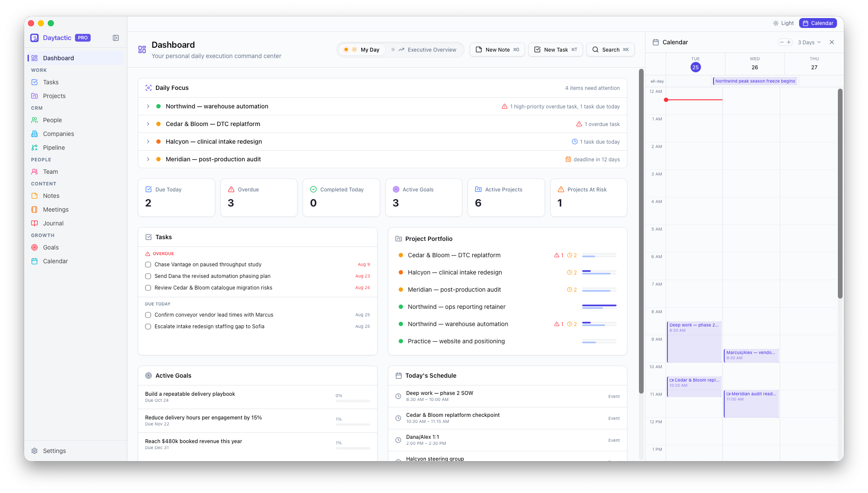The height and width of the screenshot is (493, 868).
Task: Open Goals in the sidebar
Action: coord(75,247)
